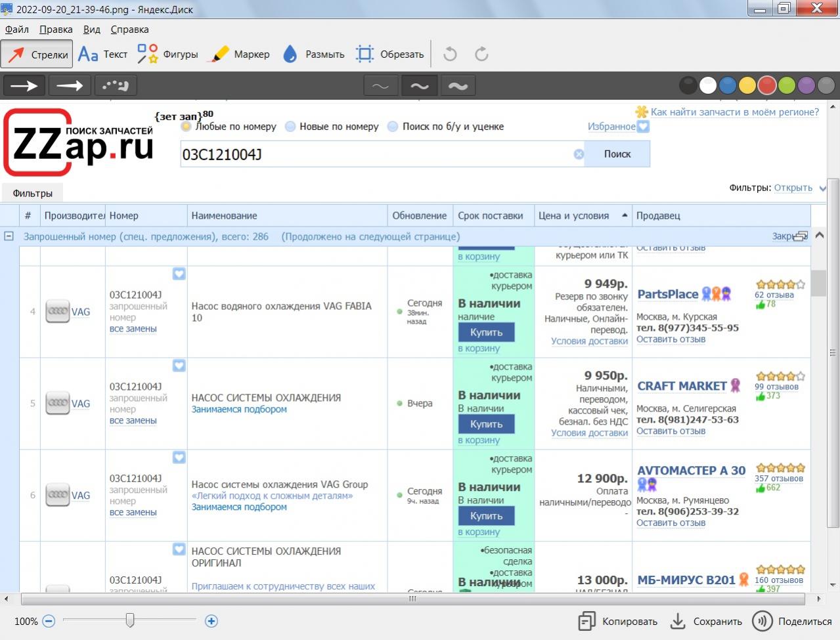Select the Новые по номеру radio option

point(290,127)
